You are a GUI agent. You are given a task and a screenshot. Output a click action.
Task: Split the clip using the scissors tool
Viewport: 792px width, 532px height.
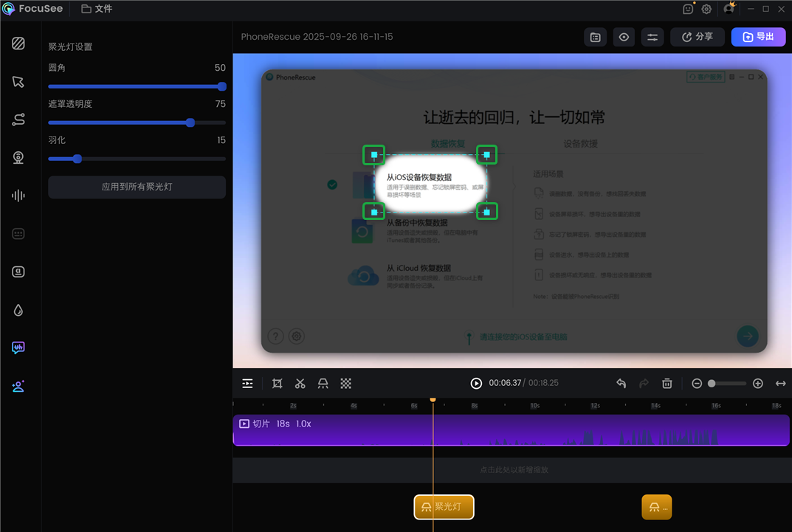pos(300,383)
